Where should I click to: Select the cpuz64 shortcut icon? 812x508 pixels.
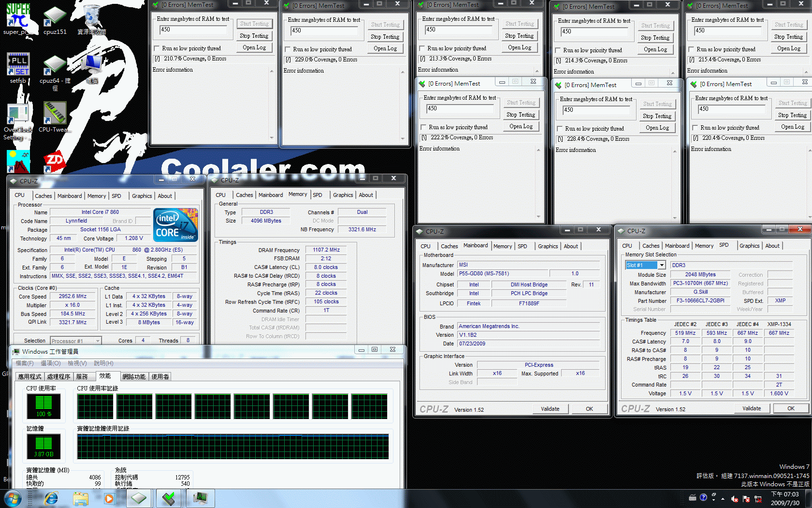(x=55, y=72)
